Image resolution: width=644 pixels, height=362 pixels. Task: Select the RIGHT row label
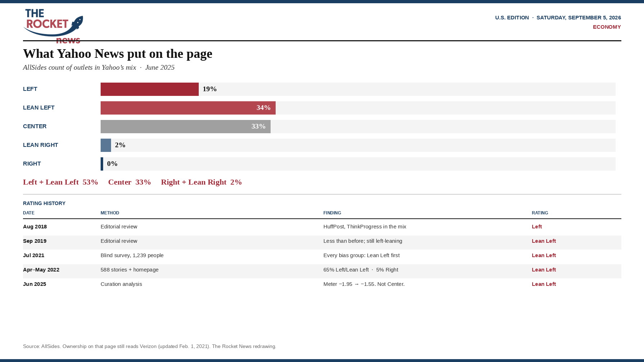click(x=32, y=164)
